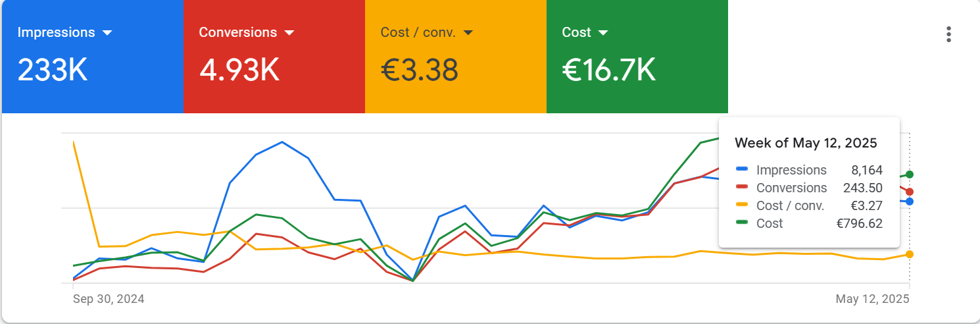Image resolution: width=980 pixels, height=324 pixels.
Task: Expand the Impressions metric dropdown arrow
Action: (108, 33)
